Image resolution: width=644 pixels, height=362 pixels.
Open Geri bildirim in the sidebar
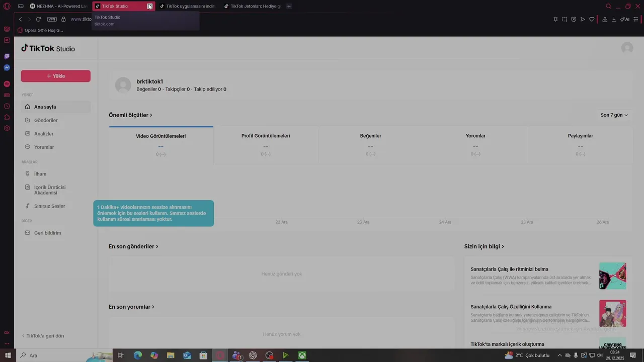pos(55,233)
